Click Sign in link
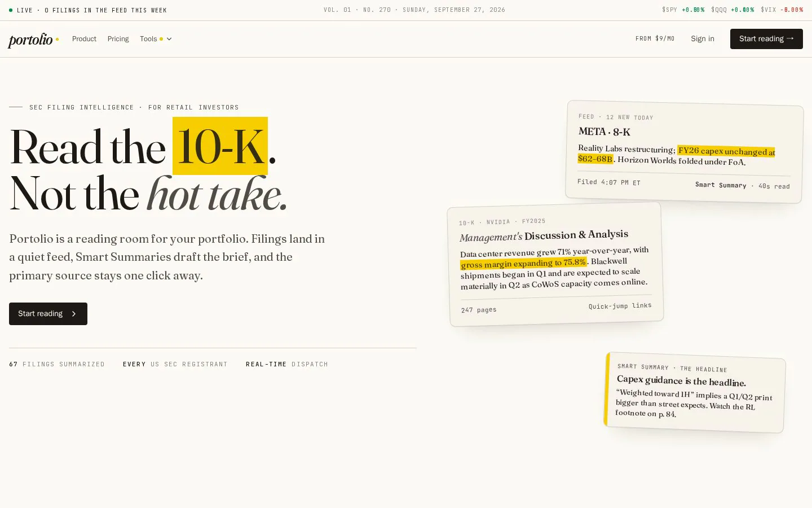 703,38
